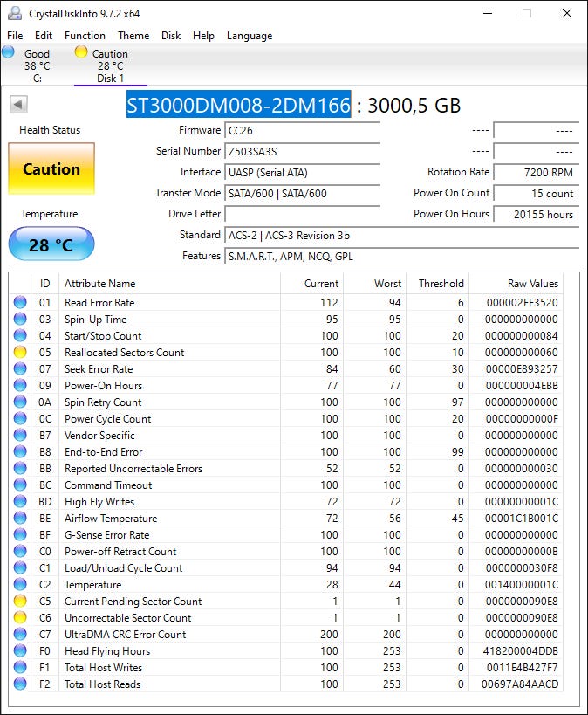Open the Function menu
Viewport: 588px width, 715px height.
[x=85, y=36]
